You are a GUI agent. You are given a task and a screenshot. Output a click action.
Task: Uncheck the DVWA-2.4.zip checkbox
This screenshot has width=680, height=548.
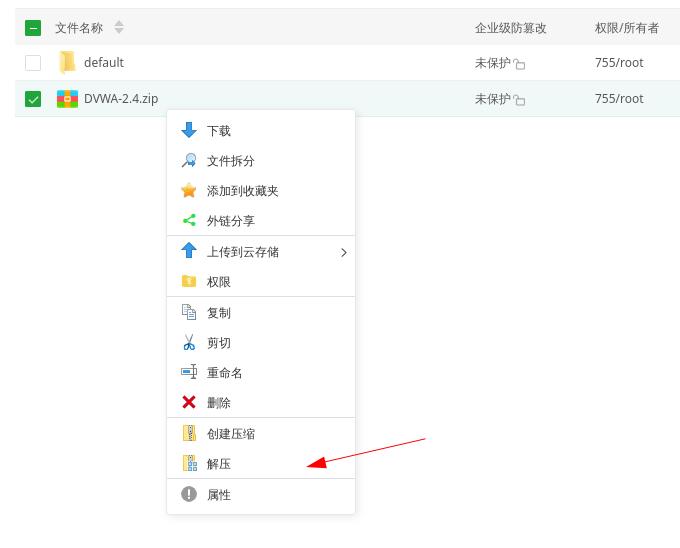coord(33,99)
